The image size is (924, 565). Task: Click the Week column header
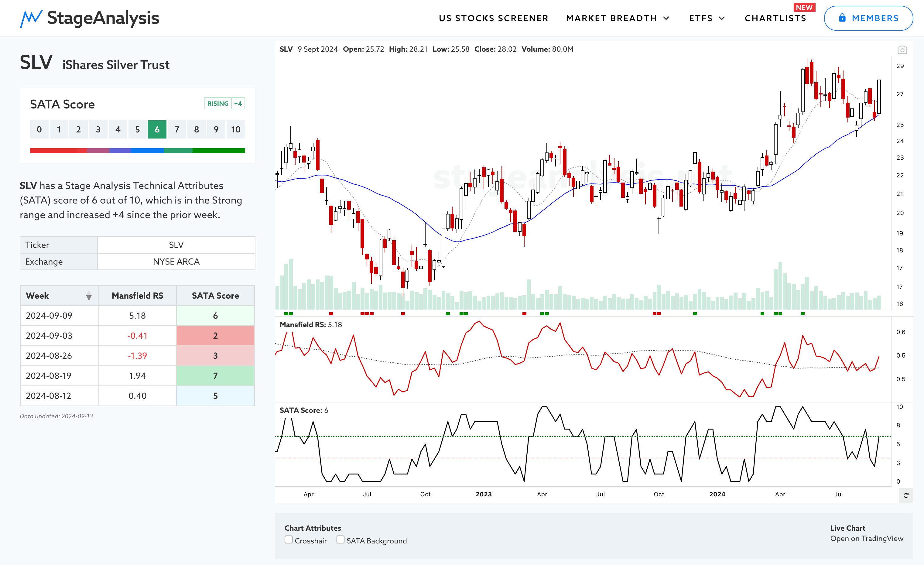point(60,296)
